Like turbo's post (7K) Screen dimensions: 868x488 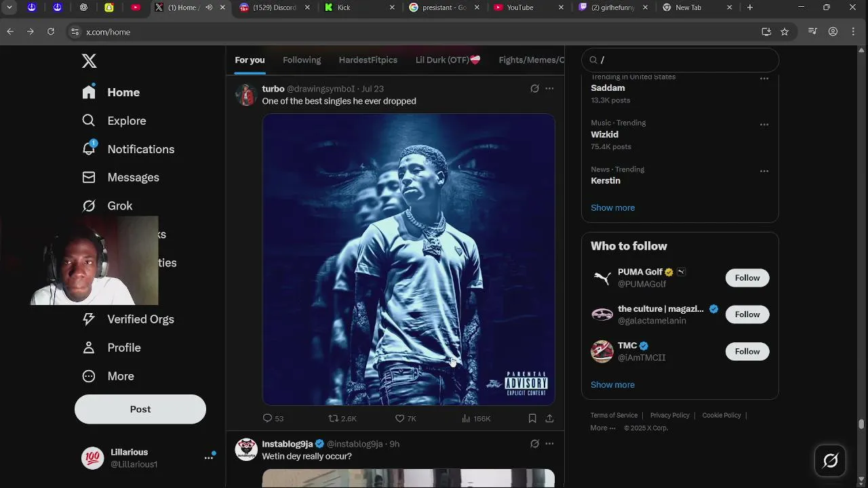(406, 418)
